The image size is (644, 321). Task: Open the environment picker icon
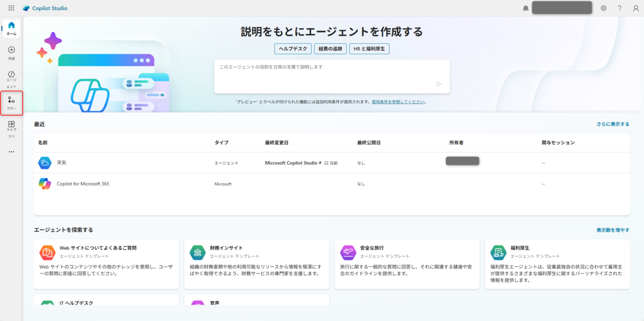click(525, 8)
